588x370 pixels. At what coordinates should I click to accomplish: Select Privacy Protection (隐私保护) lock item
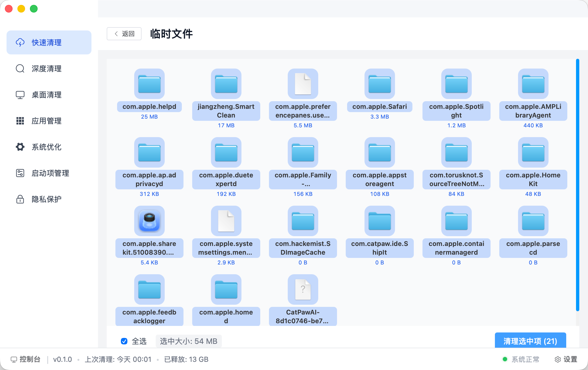(46, 199)
